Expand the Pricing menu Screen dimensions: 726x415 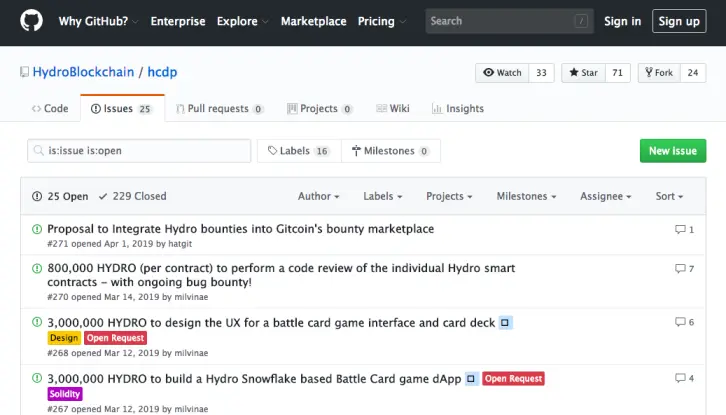(x=382, y=21)
